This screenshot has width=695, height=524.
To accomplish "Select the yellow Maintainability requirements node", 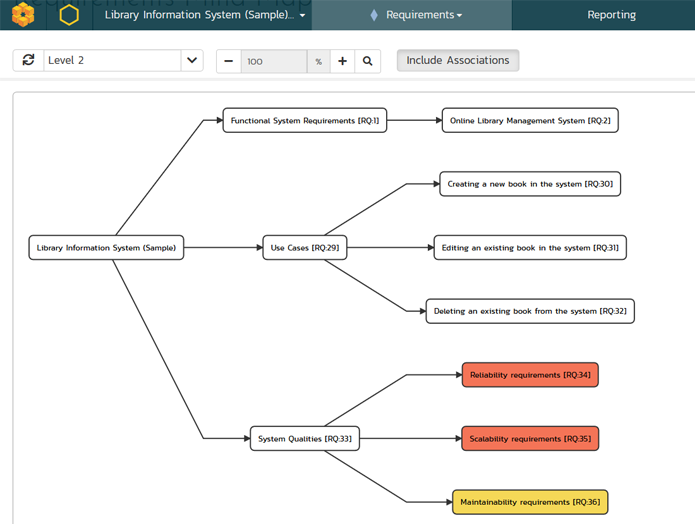I will point(530,502).
